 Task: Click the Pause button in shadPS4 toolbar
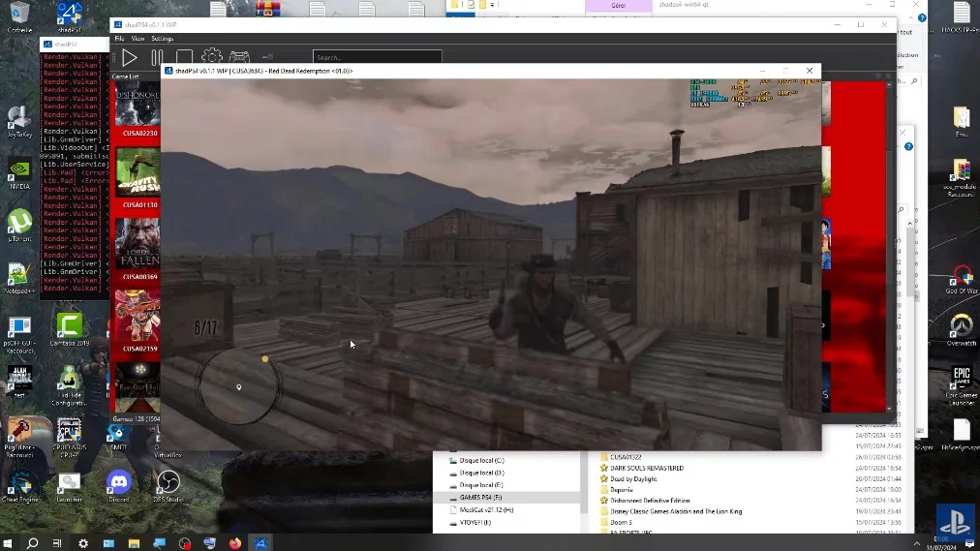point(157,57)
